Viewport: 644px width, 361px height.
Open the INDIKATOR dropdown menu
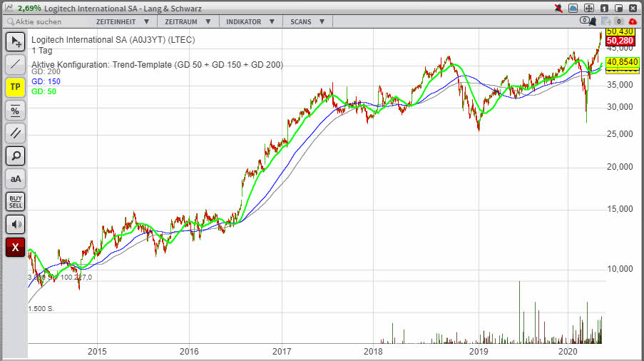click(250, 22)
